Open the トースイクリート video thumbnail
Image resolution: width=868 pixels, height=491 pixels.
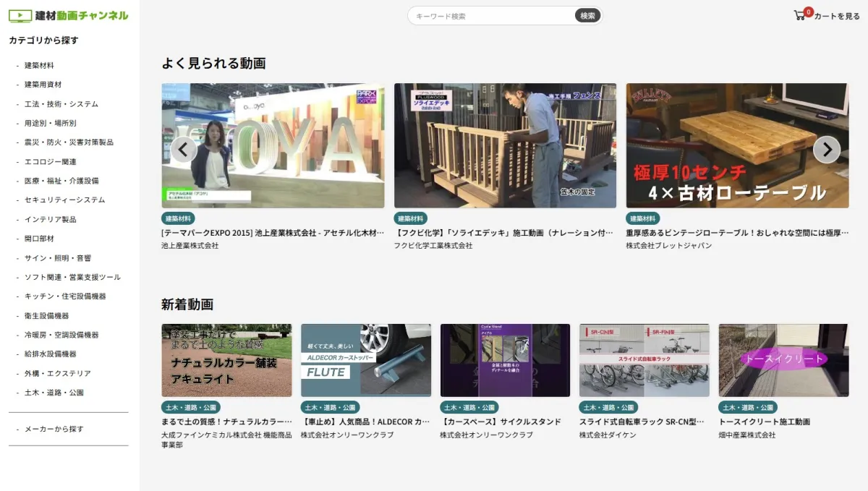coord(783,360)
